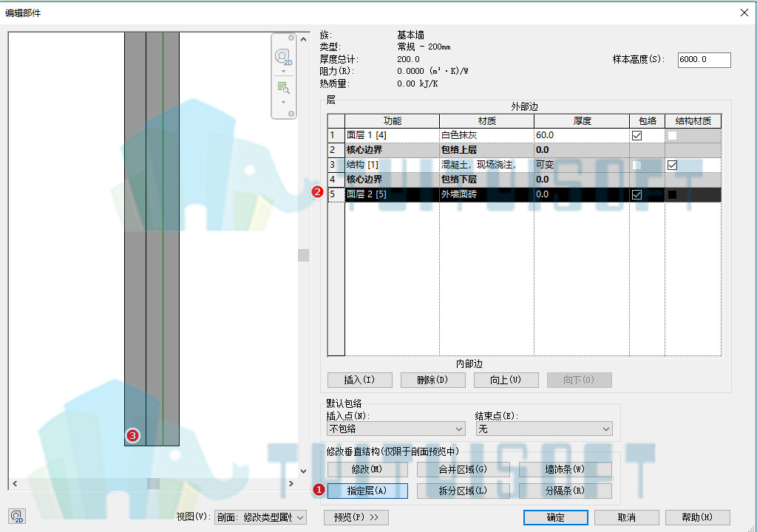The height and width of the screenshot is (532, 757).
Task: Select the 白色抹灰 material cell
Action: pos(486,136)
